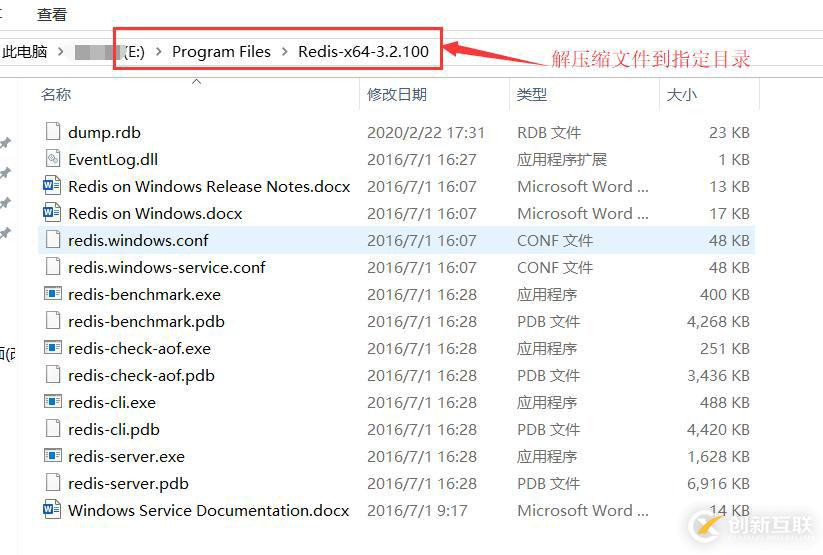Viewport: 823px width, 555px height.
Task: Select the redis.windows-service.conf file name
Action: point(167,267)
